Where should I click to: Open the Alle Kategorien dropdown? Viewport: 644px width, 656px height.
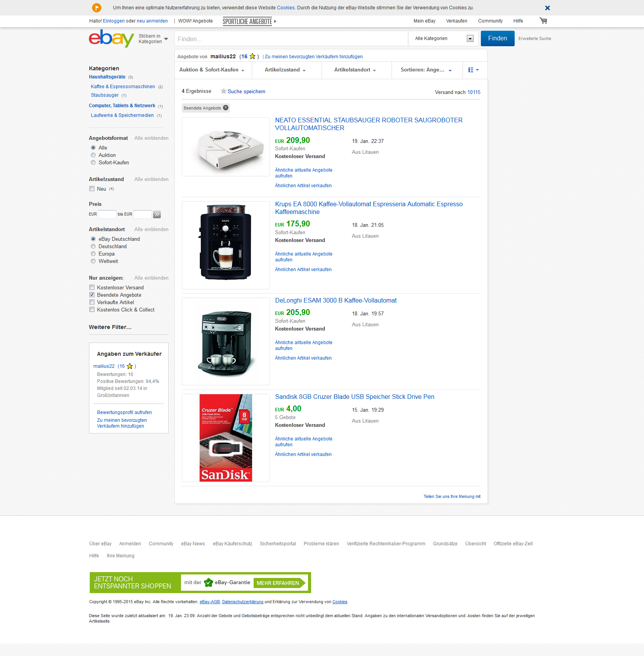[x=444, y=38]
